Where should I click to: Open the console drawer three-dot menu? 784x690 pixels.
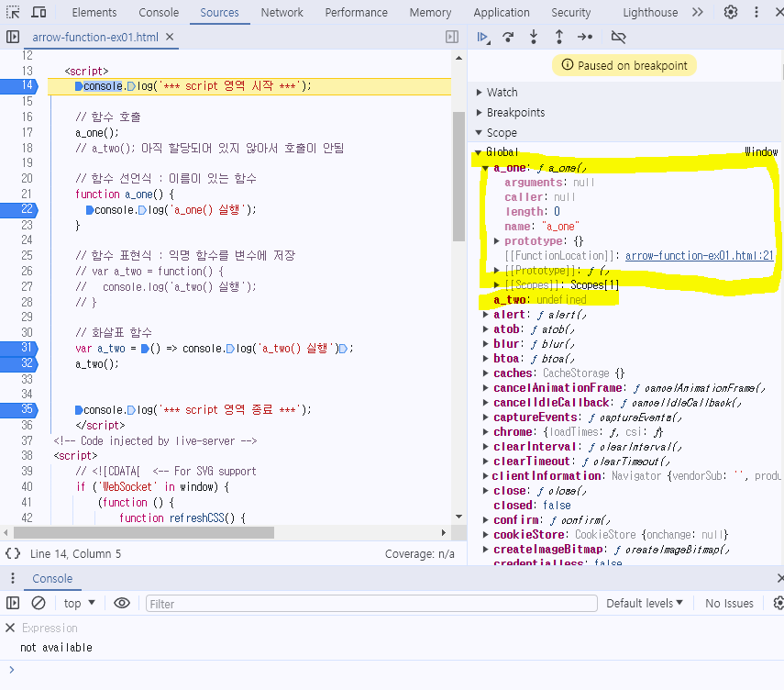click(13, 578)
